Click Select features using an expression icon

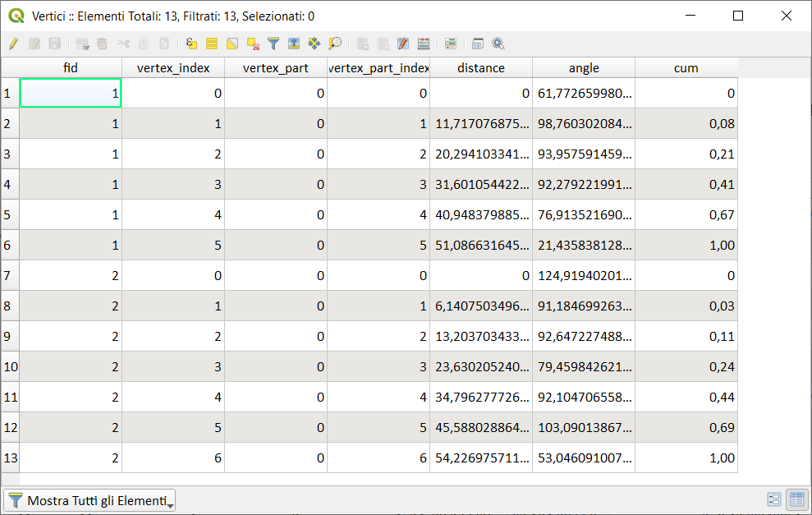[x=192, y=44]
